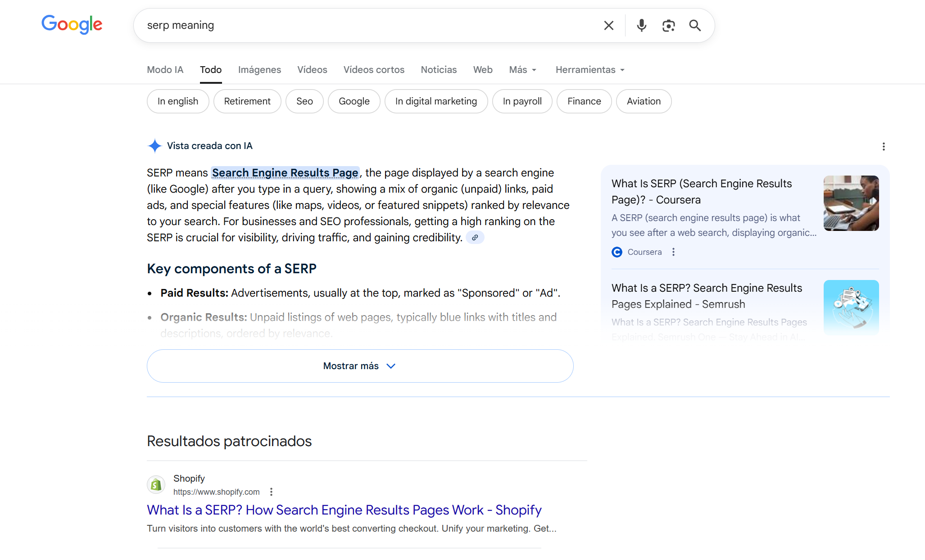Open the Coursera article thumbnail image
Viewport: 925px width, 560px height.
pyautogui.click(x=851, y=203)
